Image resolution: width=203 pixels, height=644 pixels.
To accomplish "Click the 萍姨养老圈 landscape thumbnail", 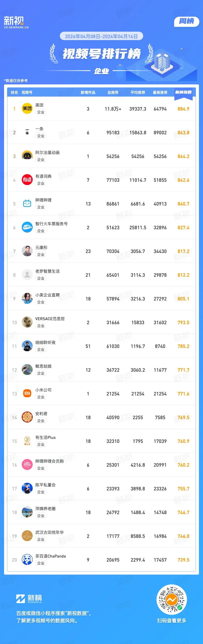I will pyautogui.click(x=27, y=512).
